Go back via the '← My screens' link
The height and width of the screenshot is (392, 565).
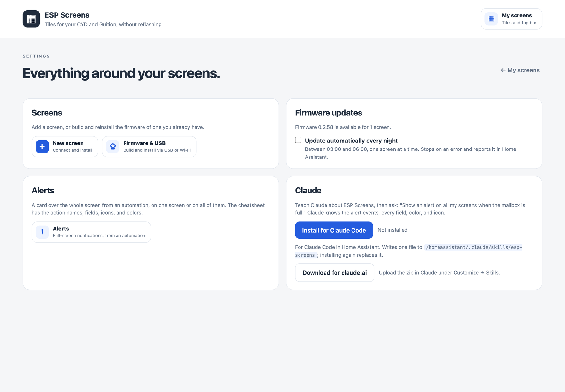pyautogui.click(x=520, y=70)
